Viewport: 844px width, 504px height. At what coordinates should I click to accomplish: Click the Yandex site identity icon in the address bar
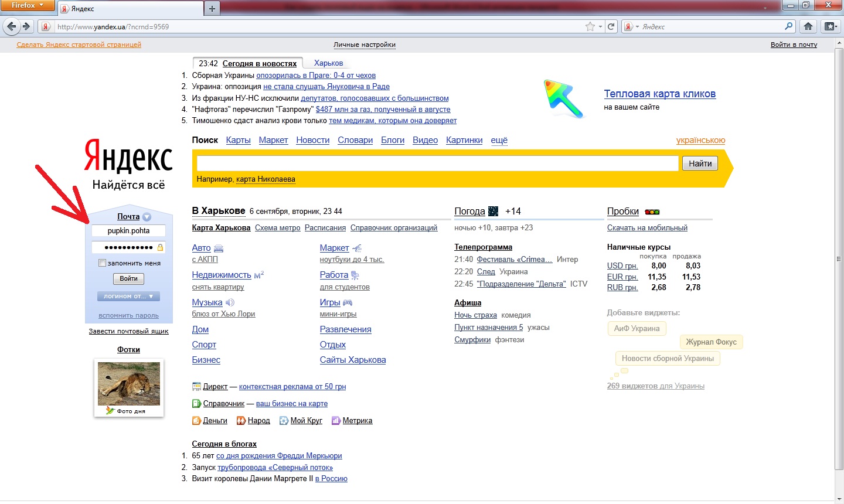[45, 26]
